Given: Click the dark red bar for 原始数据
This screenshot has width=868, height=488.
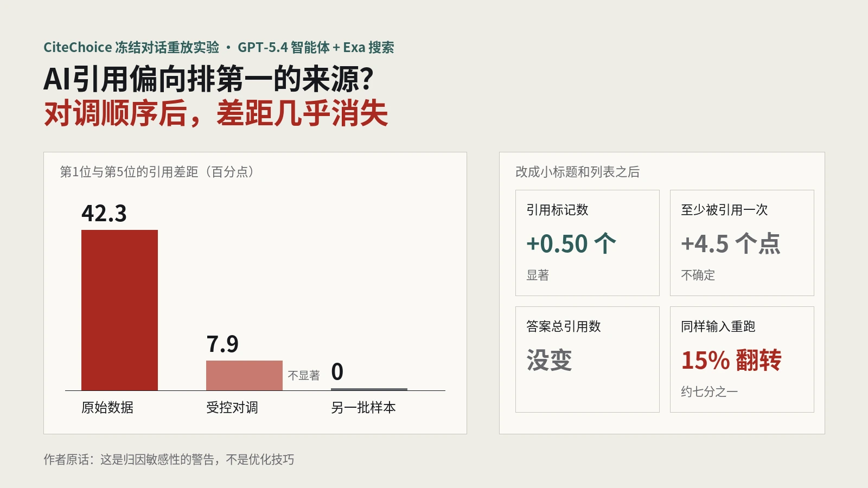Looking at the screenshot, I should [119, 310].
